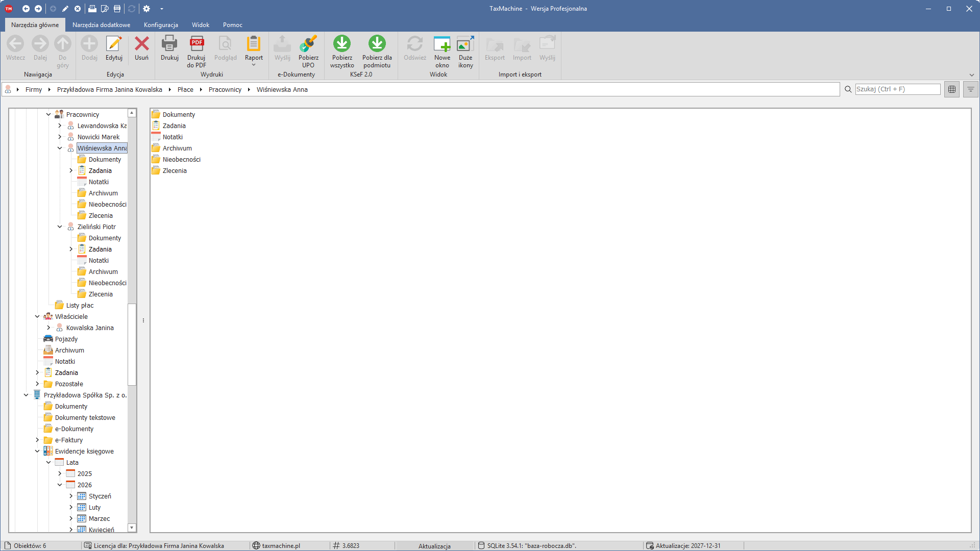This screenshot has width=980, height=551.
Task: Click taxmachine.pl link in status bar
Action: [281, 546]
